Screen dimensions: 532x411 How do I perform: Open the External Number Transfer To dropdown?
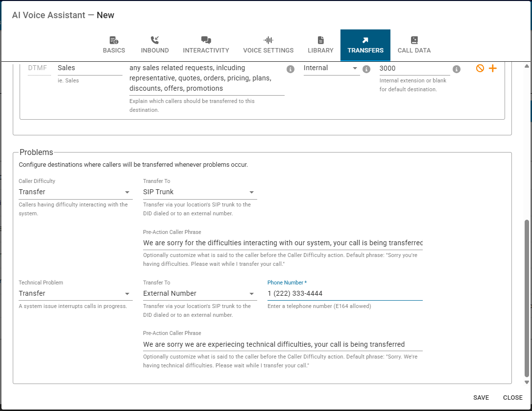coord(199,294)
